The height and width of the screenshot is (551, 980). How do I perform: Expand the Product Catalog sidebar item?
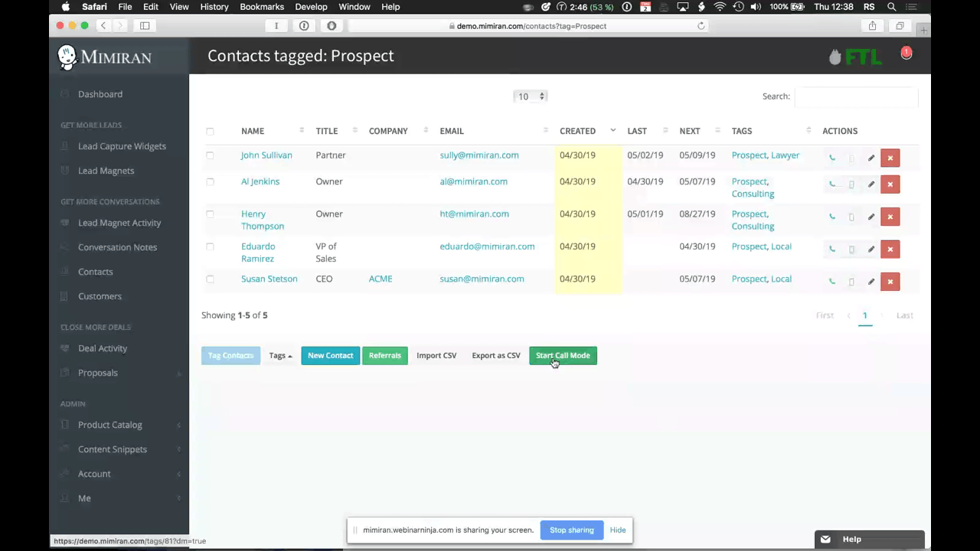click(110, 425)
